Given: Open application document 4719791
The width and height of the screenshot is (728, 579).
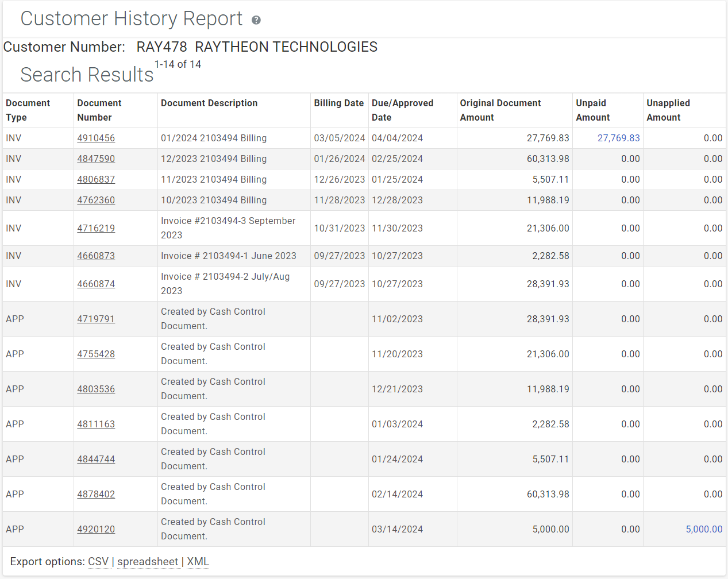Looking at the screenshot, I should 96,319.
